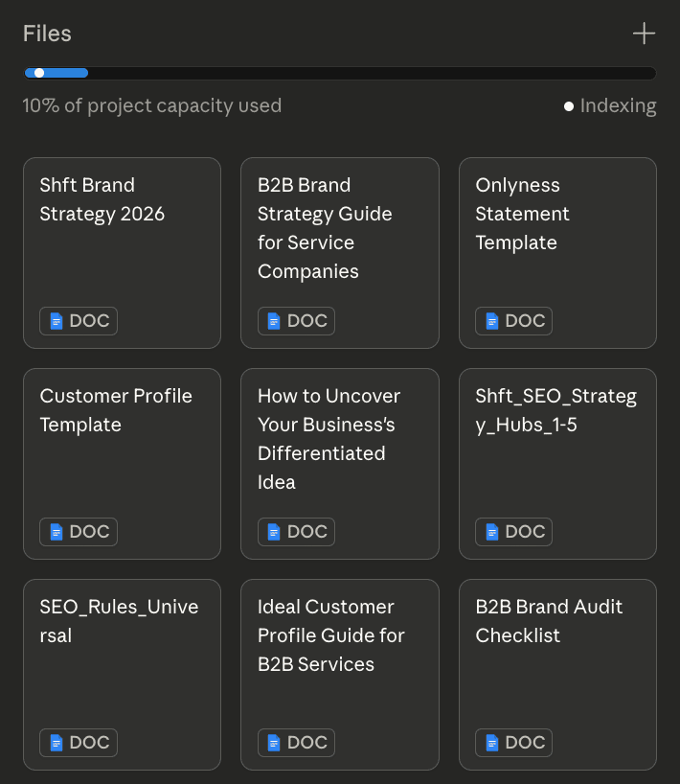
Task: Select the Shft_SEO_Strategy_Hubs_1-5 file title
Action: 555,410
